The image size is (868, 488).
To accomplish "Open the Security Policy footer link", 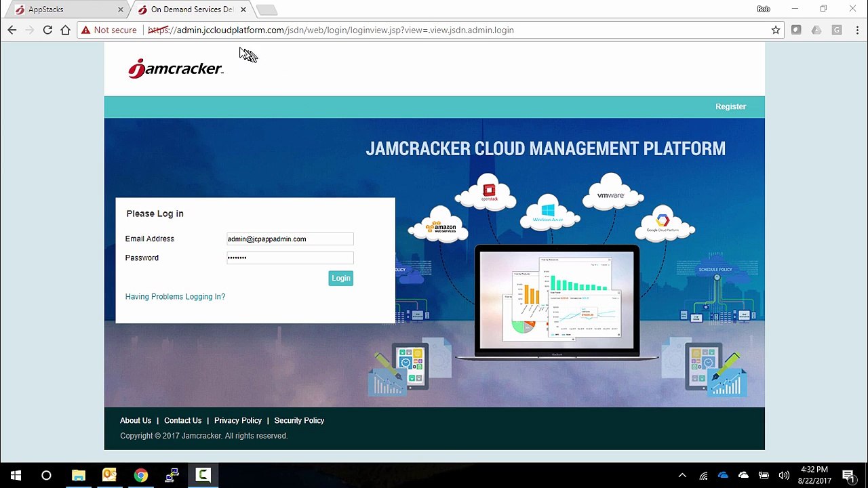I will (299, 420).
